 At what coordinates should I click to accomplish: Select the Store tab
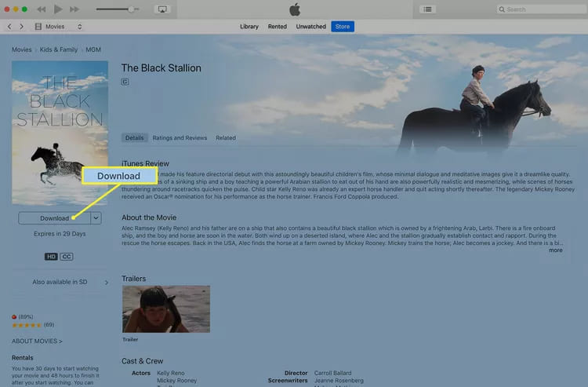(343, 27)
